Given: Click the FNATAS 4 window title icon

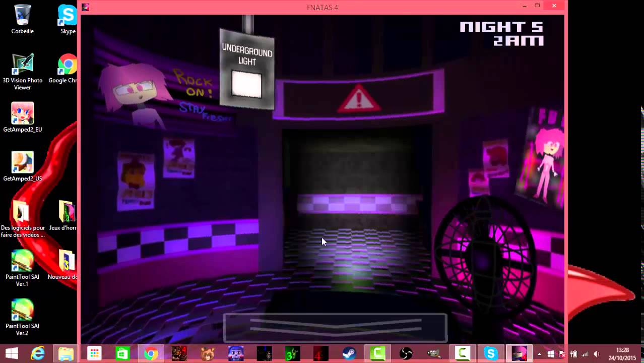Looking at the screenshot, I should tap(86, 7).
